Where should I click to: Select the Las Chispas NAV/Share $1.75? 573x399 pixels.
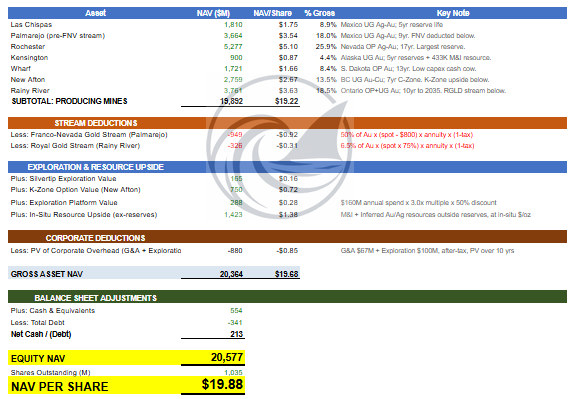[288, 24]
